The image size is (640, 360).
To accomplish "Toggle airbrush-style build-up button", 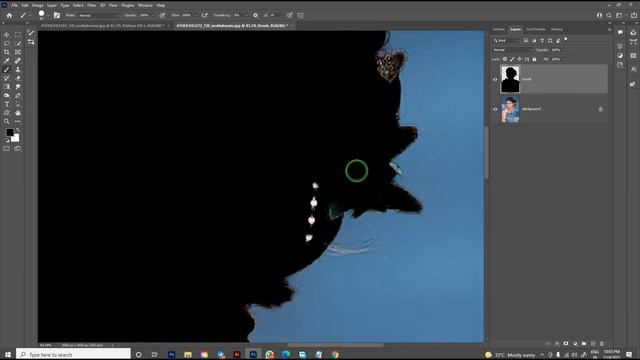I will [205, 16].
